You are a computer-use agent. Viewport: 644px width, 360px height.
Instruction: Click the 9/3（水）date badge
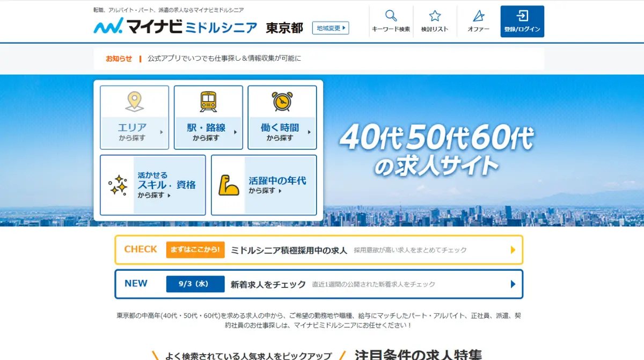click(x=195, y=284)
